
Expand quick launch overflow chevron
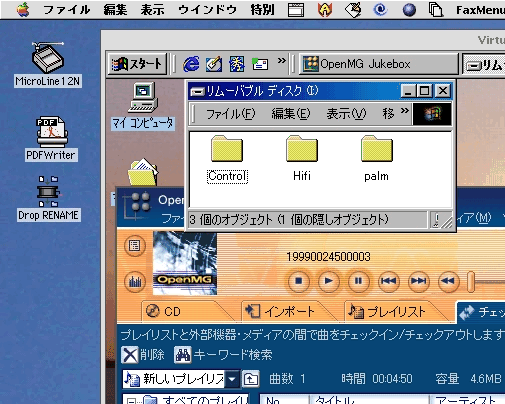click(x=282, y=61)
